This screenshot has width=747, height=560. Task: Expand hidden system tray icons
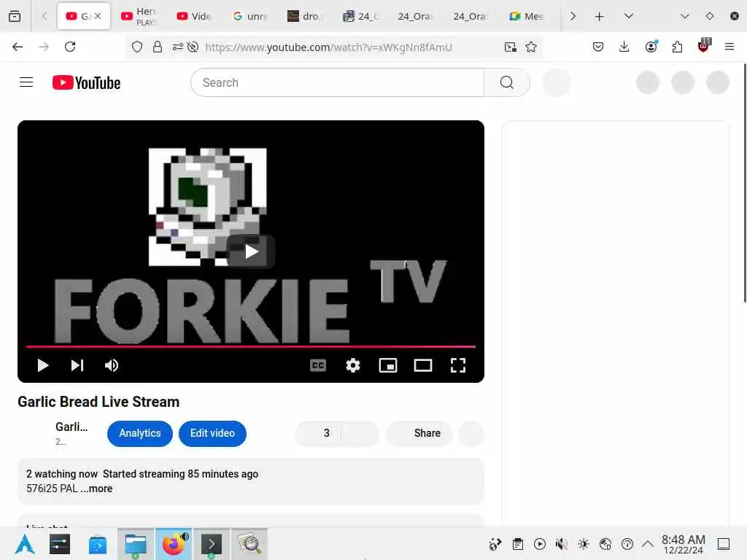(x=648, y=544)
